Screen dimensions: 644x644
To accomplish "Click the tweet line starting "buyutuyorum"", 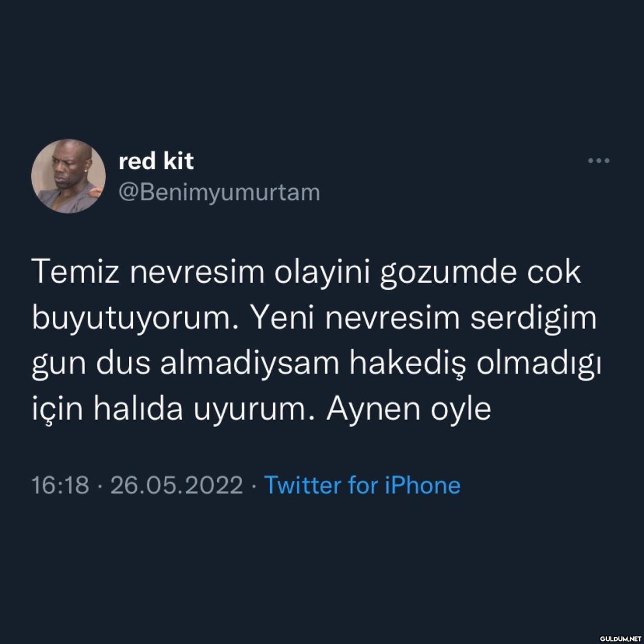I will (x=314, y=319).
